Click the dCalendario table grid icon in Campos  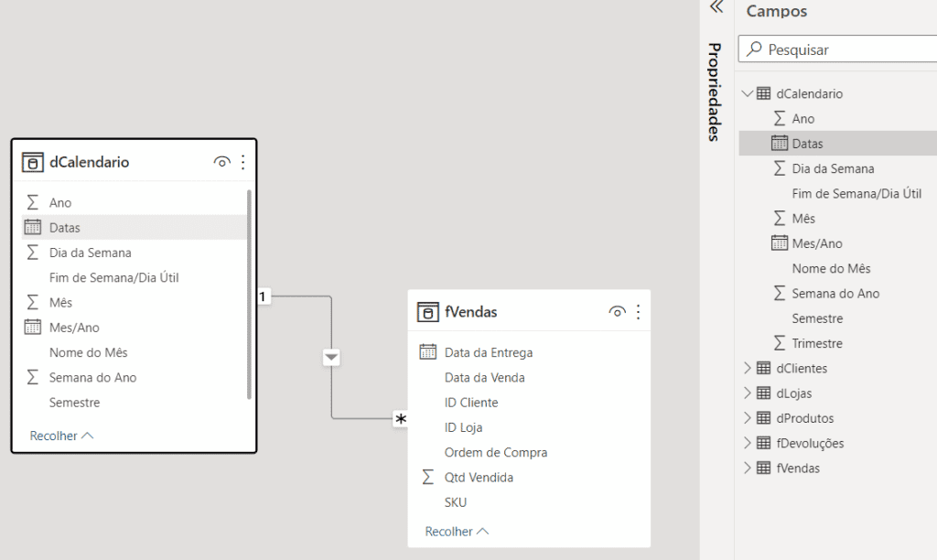[x=764, y=93]
